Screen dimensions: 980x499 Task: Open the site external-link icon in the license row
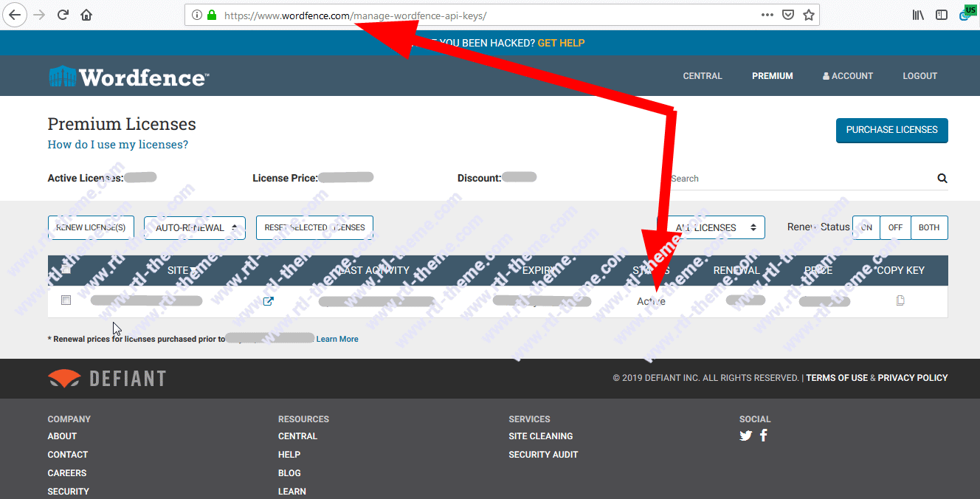point(269,301)
